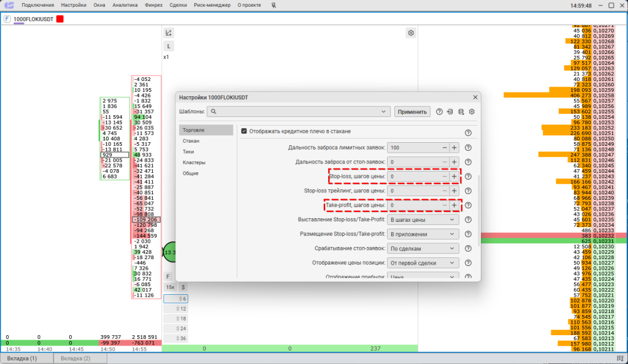Open the gear settings icon above the order book
Image resolution: width=628 pixels, height=364 pixels.
(411, 32)
